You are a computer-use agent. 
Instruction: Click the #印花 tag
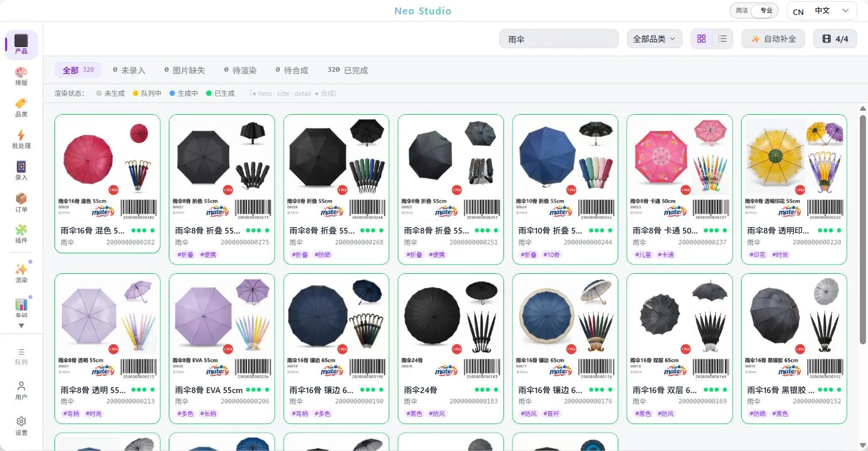(x=758, y=255)
